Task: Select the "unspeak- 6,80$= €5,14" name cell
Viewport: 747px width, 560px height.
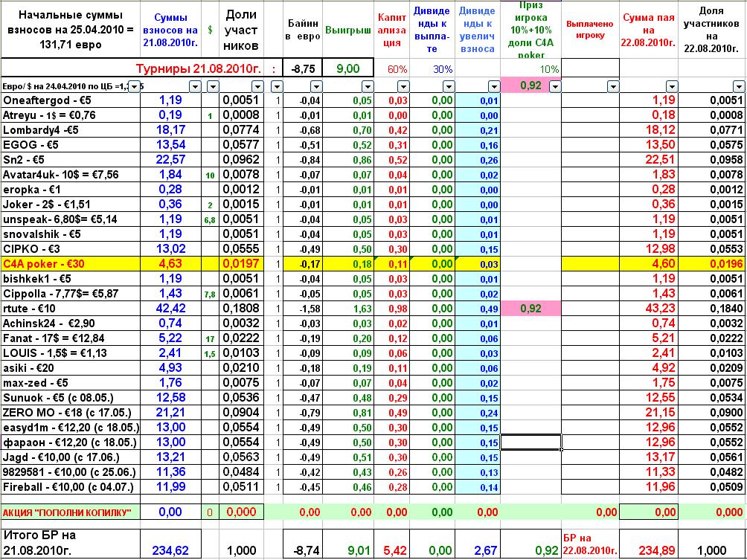Action: pyautogui.click(x=71, y=219)
